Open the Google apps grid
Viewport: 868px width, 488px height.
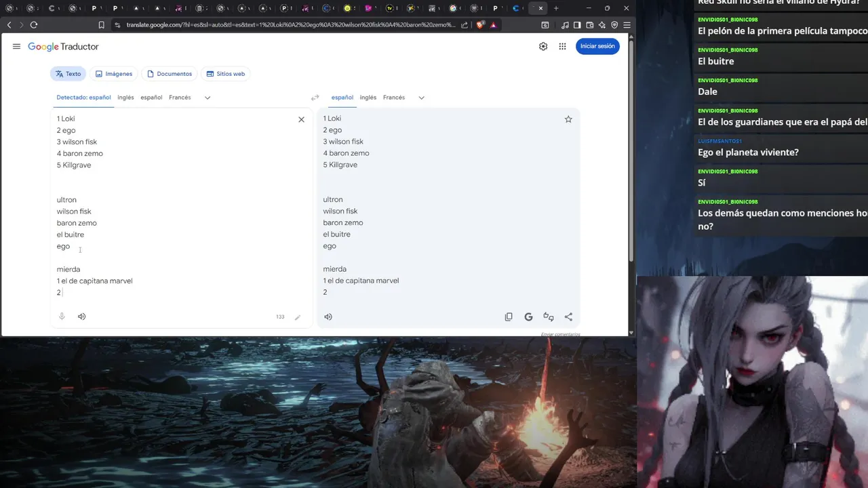click(x=562, y=46)
